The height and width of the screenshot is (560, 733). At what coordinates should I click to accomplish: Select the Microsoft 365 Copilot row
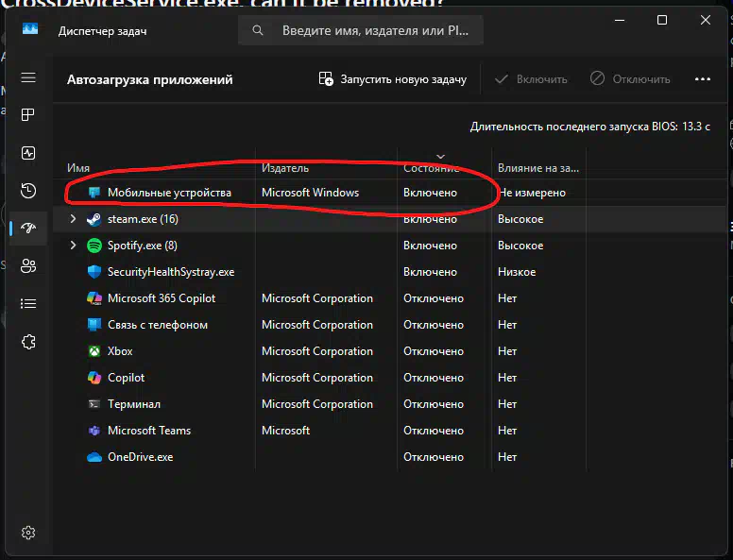click(x=389, y=298)
